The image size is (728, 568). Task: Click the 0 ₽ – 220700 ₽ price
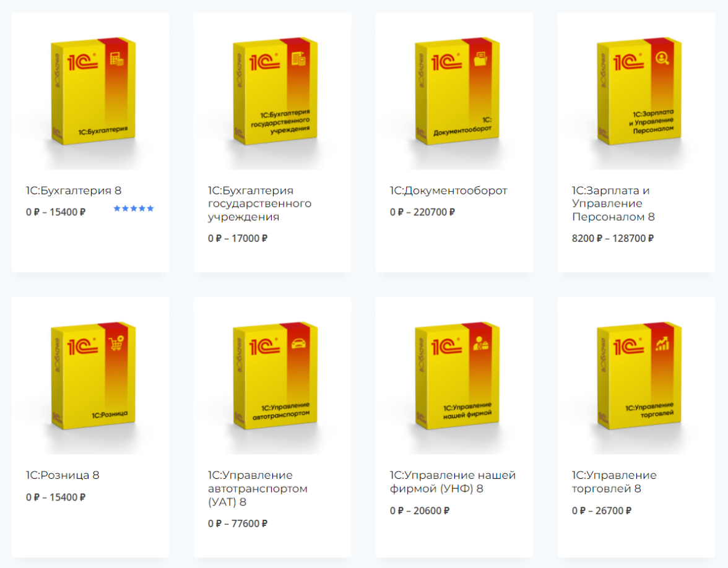point(422,212)
